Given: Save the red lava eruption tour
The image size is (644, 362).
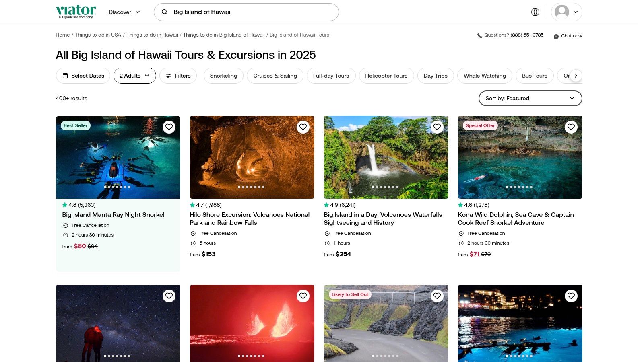Looking at the screenshot, I should click(x=303, y=296).
